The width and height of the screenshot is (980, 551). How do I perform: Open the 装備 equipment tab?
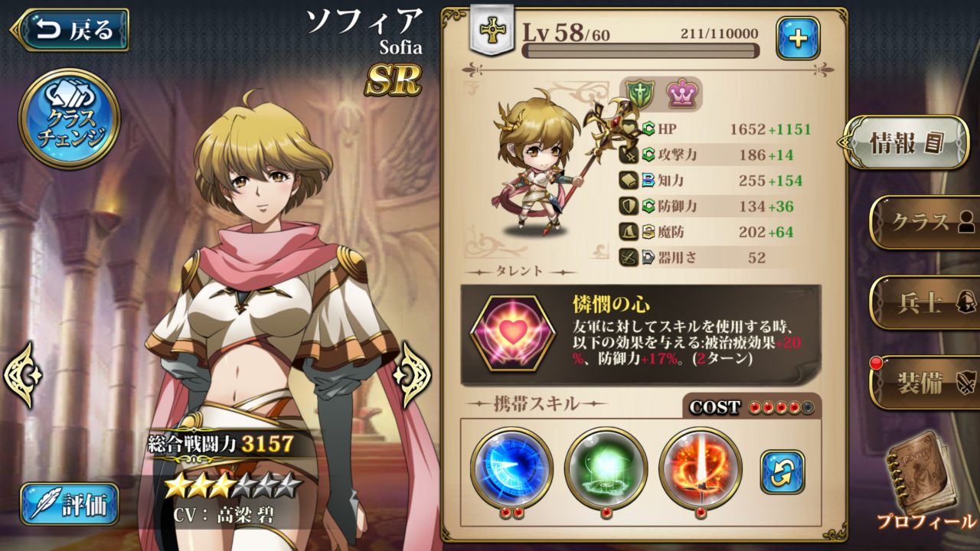coord(925,383)
